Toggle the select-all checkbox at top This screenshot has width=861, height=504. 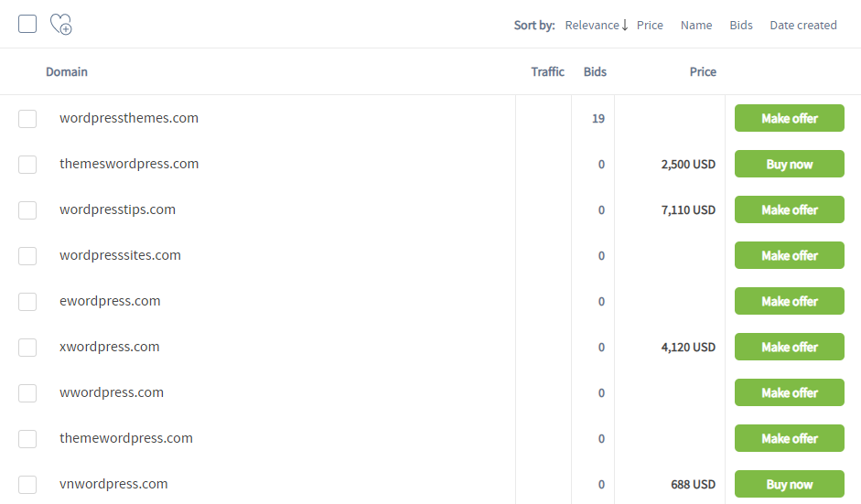click(x=27, y=24)
